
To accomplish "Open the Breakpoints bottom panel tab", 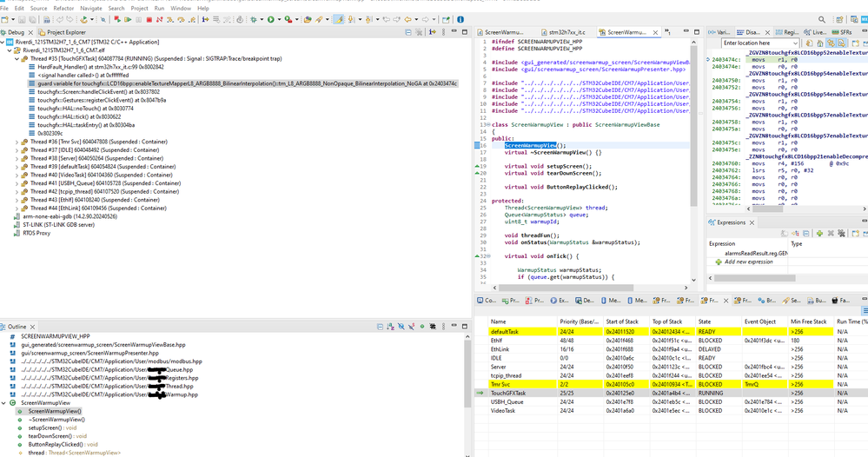I will pos(766,301).
